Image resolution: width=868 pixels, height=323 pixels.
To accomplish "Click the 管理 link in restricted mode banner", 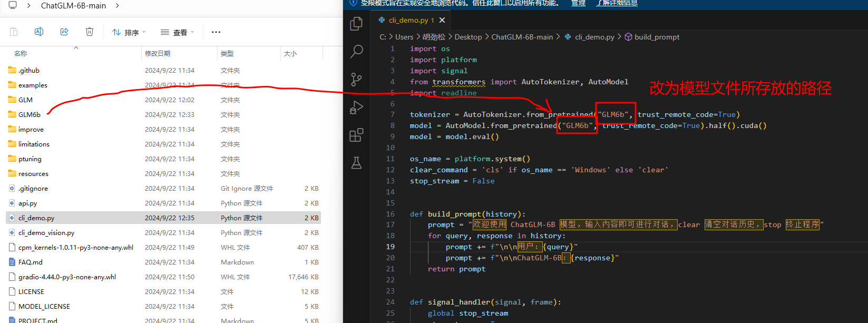I will pyautogui.click(x=578, y=3).
